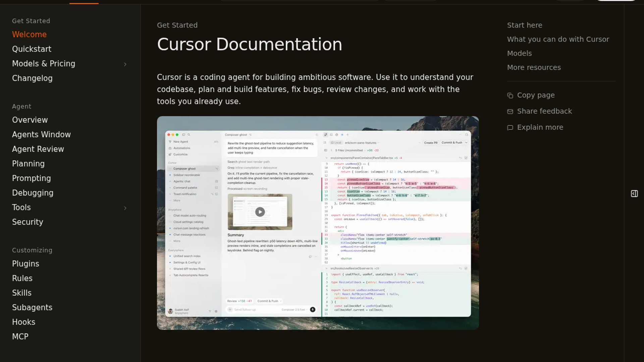
Task: Click Create PR button in screenshot
Action: (x=431, y=143)
